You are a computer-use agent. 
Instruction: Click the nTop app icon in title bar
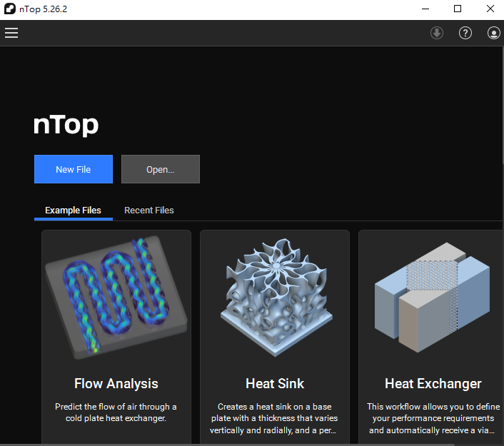(x=10, y=9)
